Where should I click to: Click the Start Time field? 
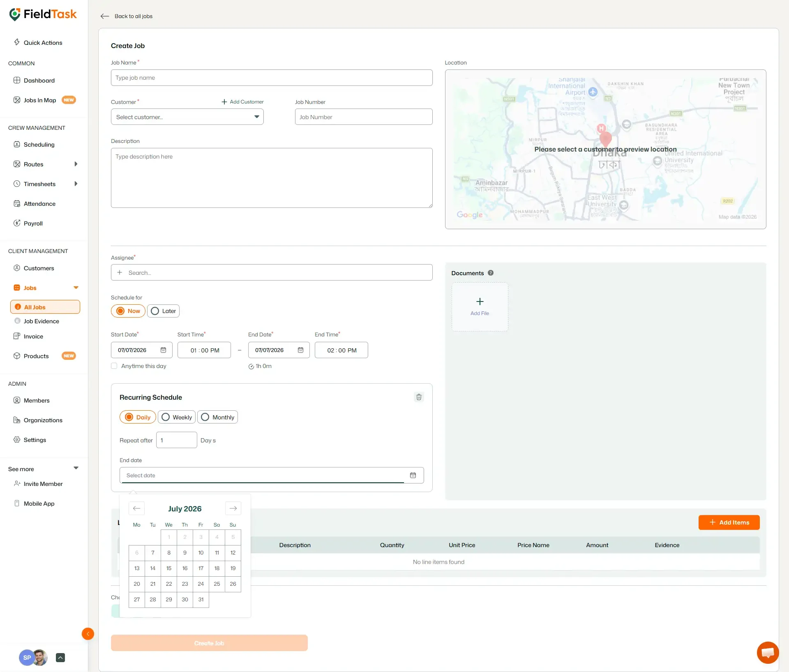tap(204, 350)
